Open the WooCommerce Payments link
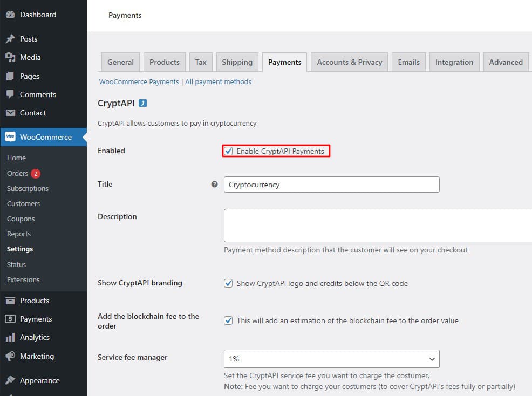 (139, 81)
